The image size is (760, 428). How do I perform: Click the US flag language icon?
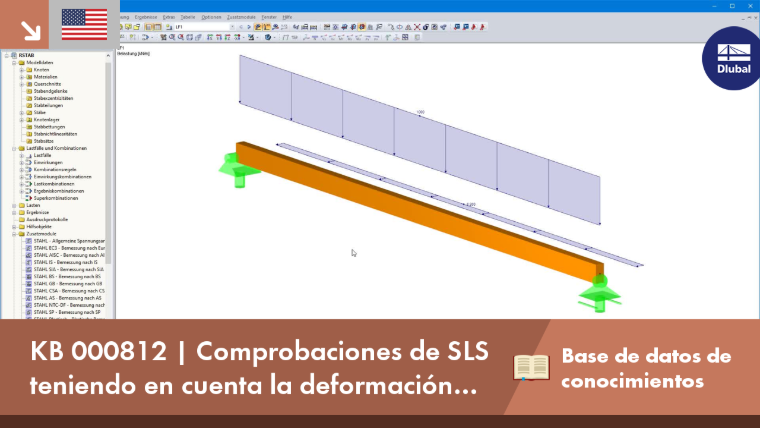84,24
